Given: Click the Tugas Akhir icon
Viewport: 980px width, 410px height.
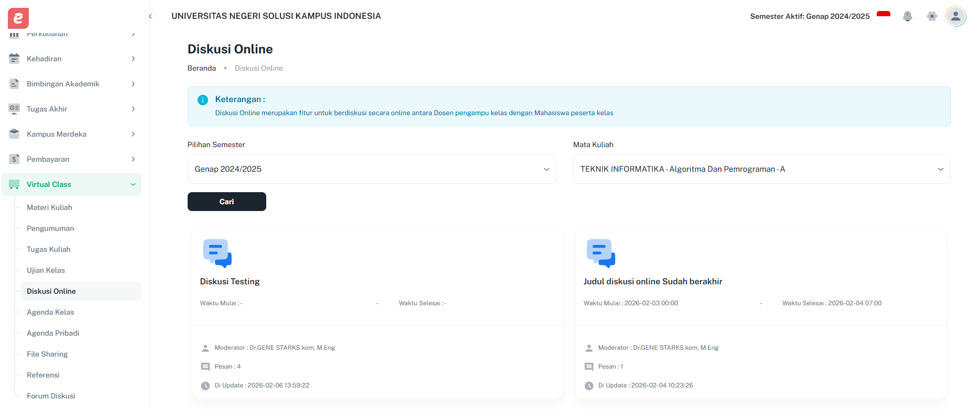Looking at the screenshot, I should (x=14, y=109).
